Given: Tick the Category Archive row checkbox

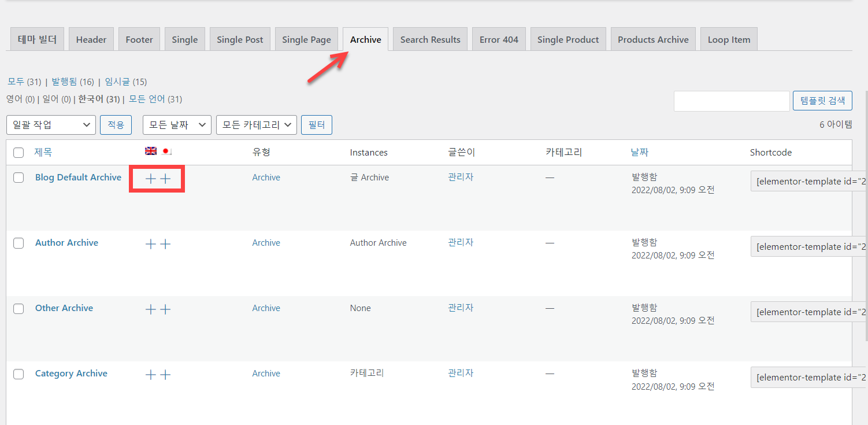Looking at the screenshot, I should 18,374.
